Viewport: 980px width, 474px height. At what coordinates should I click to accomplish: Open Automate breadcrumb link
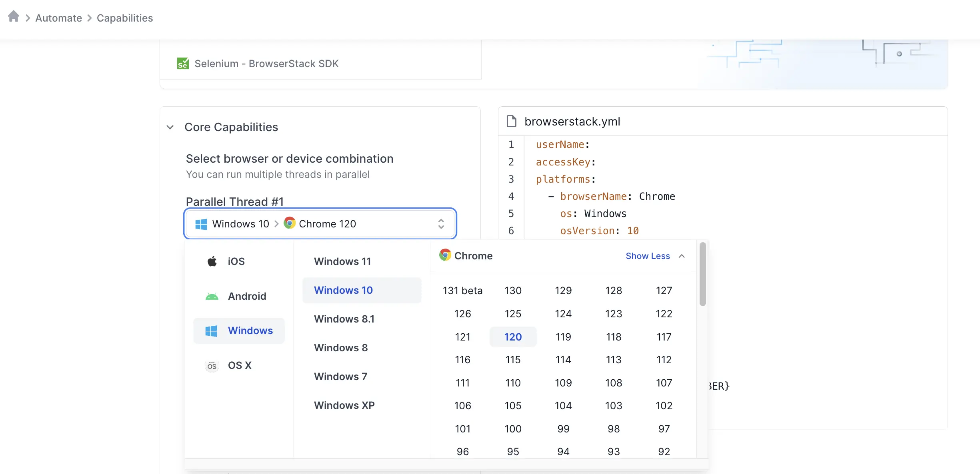pos(58,18)
